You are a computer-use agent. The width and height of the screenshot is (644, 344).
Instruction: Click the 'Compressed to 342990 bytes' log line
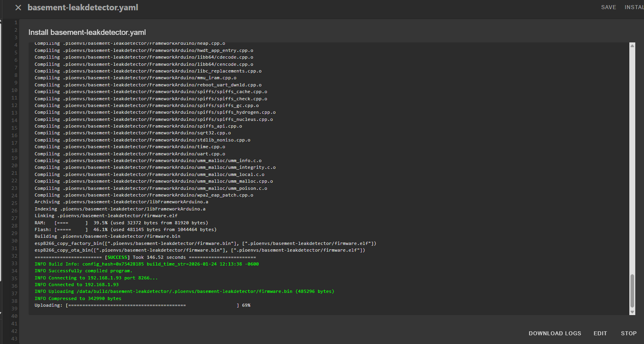click(78, 298)
